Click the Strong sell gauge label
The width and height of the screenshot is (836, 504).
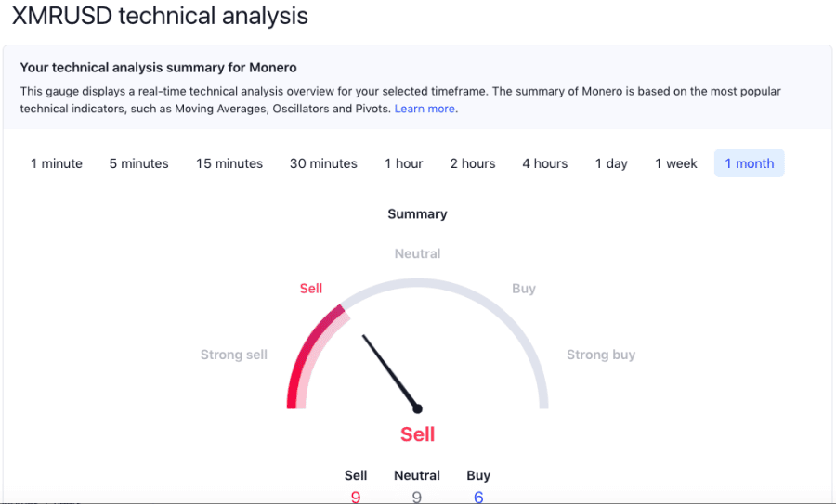click(x=233, y=355)
